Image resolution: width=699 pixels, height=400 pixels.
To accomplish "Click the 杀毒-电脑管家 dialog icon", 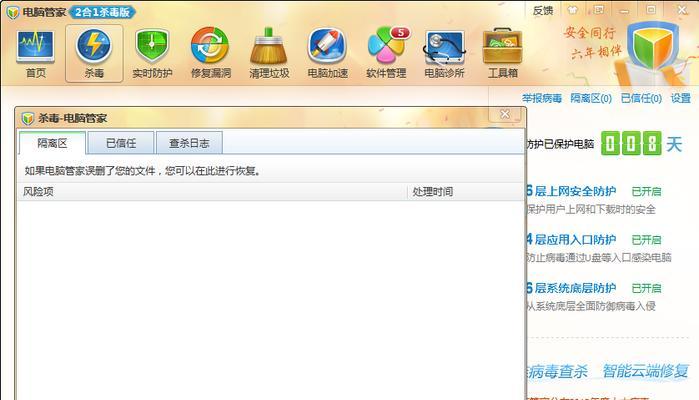I will 28,118.
